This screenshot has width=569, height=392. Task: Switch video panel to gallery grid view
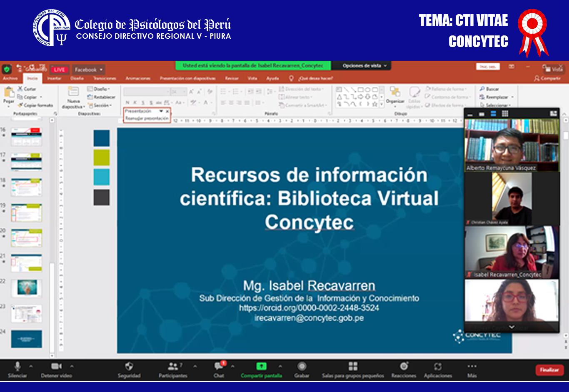coord(505,113)
